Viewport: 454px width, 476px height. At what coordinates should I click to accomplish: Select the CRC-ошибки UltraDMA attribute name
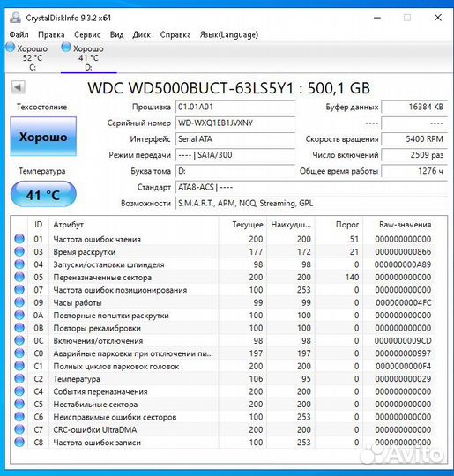(x=95, y=429)
